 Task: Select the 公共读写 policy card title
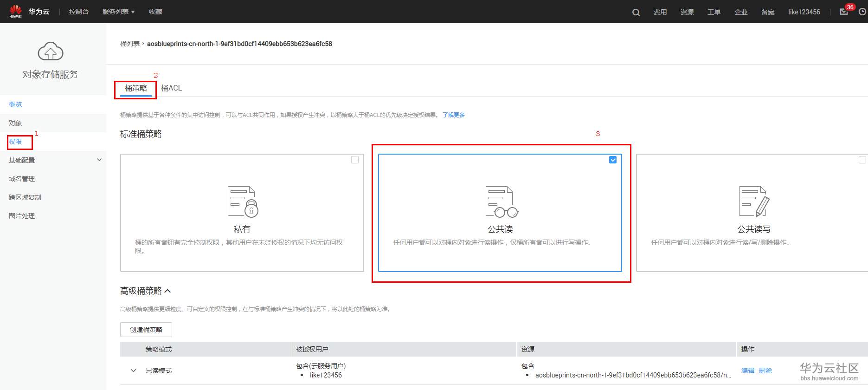click(x=754, y=229)
